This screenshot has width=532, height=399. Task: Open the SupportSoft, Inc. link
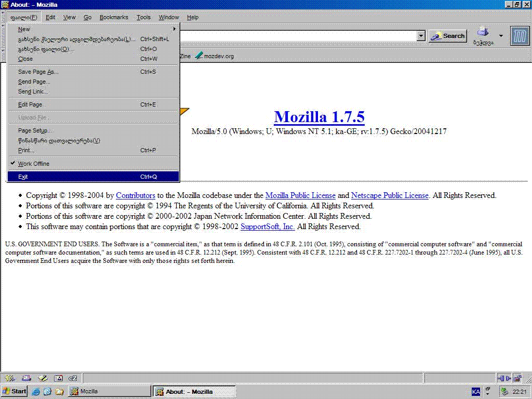click(268, 227)
